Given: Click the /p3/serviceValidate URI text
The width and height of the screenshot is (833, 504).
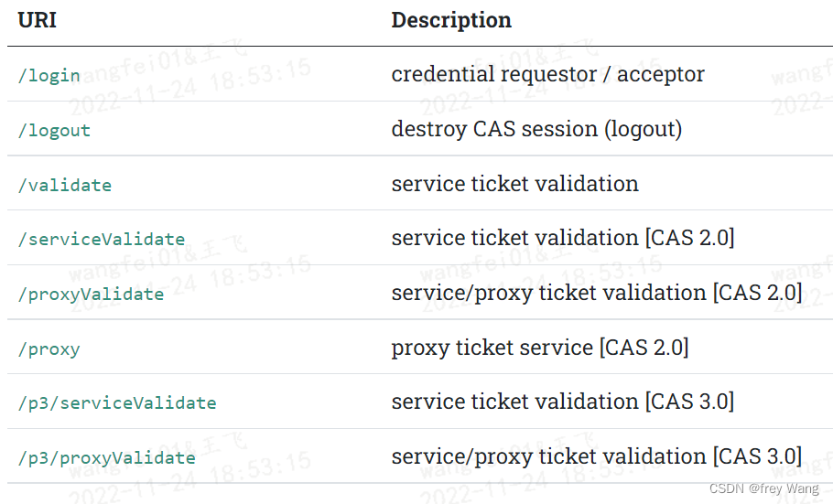Looking at the screenshot, I should pyautogui.click(x=116, y=402).
